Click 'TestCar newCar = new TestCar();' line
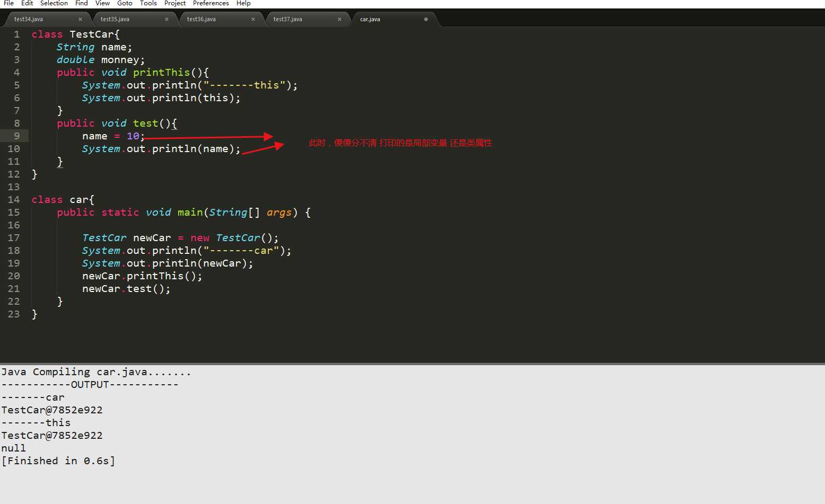Viewport: 825px width, 504px height. pyautogui.click(x=180, y=237)
